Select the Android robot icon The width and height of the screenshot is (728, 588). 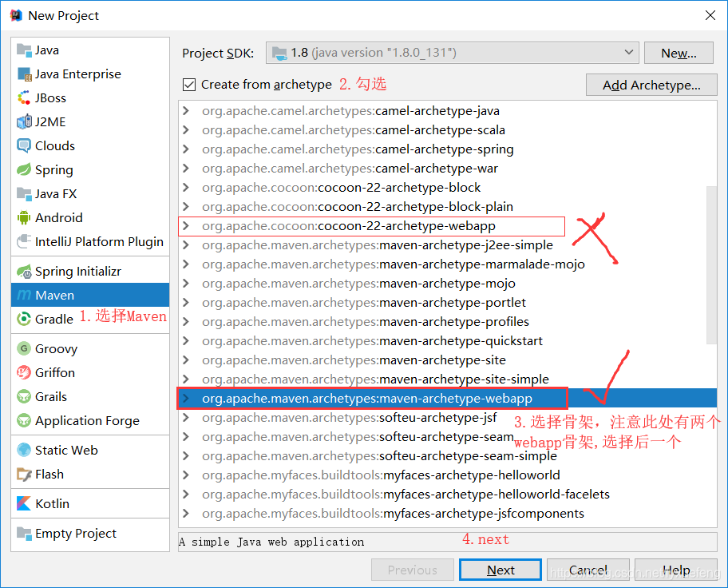pos(24,218)
